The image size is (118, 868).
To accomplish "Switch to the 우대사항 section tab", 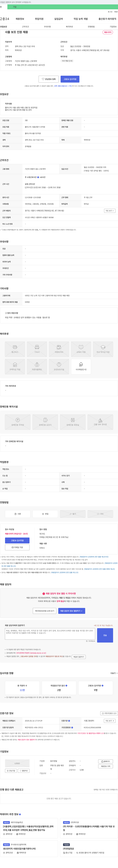I will coord(47,27).
